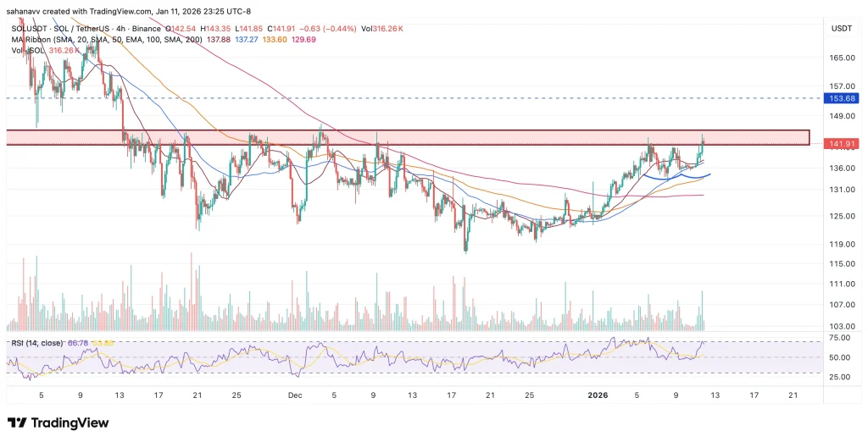Open the USDT currency label on price axis

840,27
